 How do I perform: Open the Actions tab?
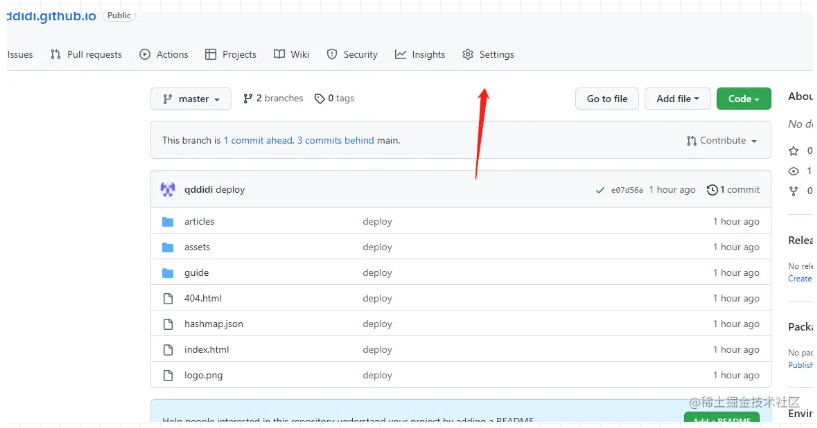point(164,55)
